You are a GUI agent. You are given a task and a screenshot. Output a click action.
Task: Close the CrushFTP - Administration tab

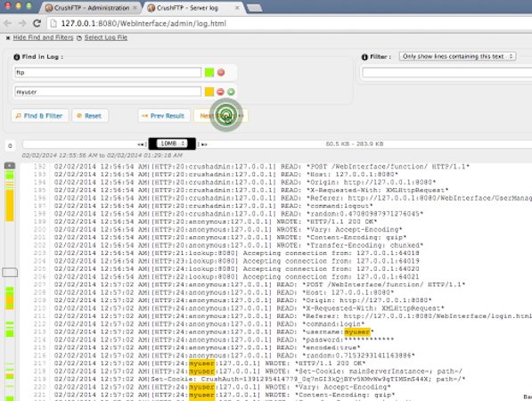(135, 7)
